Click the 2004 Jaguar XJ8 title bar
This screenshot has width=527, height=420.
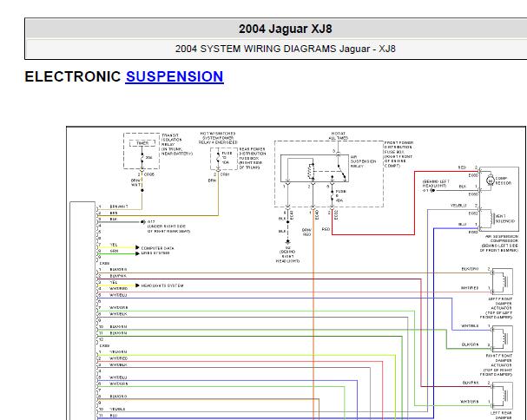click(x=276, y=27)
